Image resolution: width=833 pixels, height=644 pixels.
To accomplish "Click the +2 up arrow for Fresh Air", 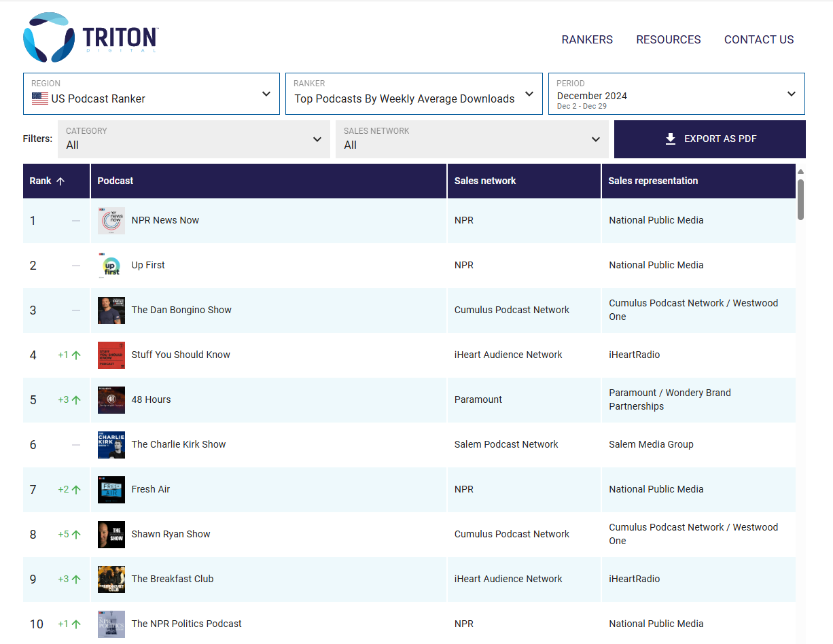I will tap(76, 489).
